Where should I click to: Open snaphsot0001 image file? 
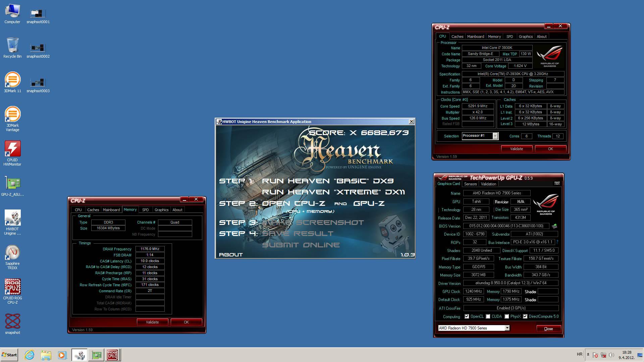coord(38,16)
